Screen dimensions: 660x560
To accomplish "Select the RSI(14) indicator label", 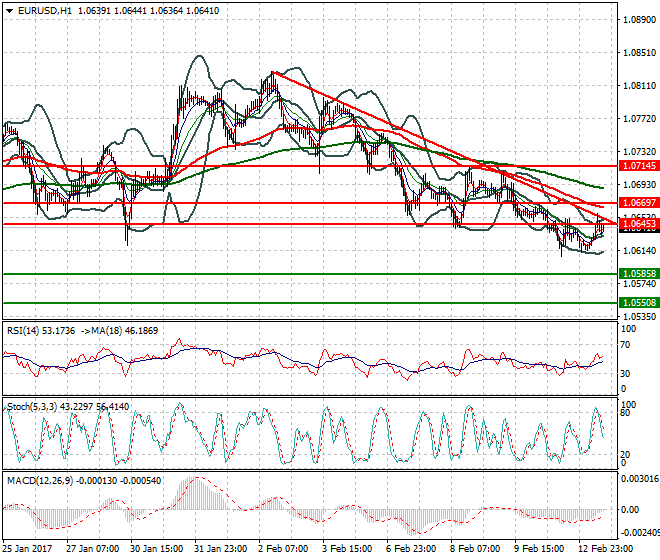I will tap(24, 331).
